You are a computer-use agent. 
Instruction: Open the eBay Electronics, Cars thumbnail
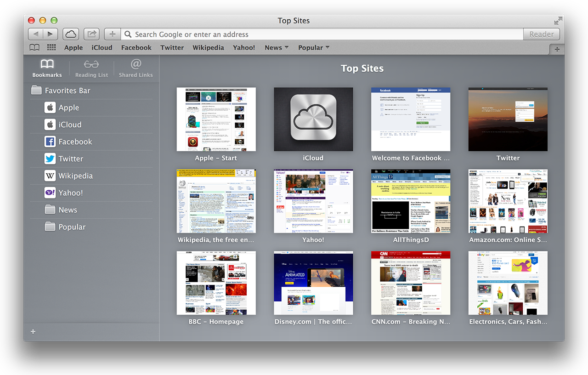[508, 283]
